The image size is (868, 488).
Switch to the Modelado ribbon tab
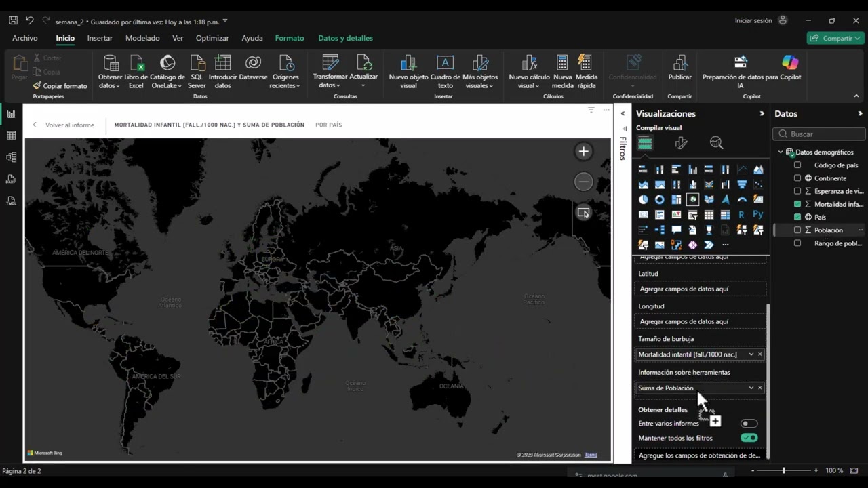[x=142, y=38]
